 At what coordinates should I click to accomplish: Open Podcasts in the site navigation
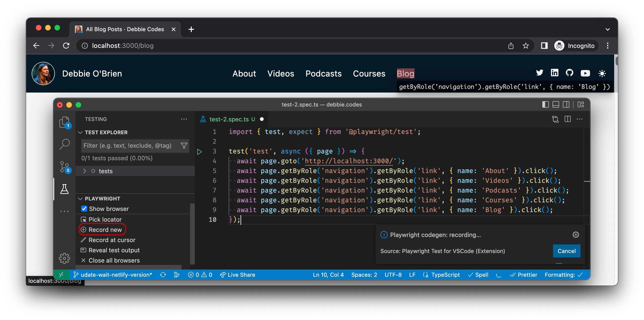(323, 73)
